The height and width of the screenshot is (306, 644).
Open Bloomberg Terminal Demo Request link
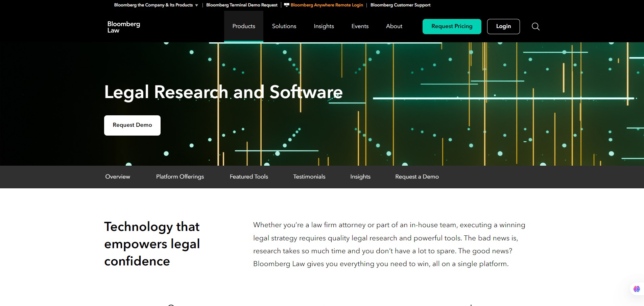242,5
